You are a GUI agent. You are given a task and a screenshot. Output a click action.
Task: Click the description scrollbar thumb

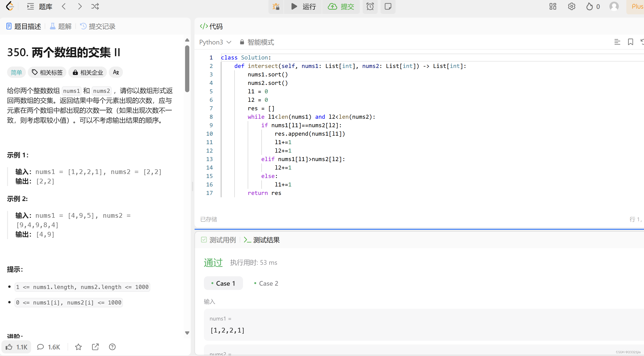coord(187,69)
